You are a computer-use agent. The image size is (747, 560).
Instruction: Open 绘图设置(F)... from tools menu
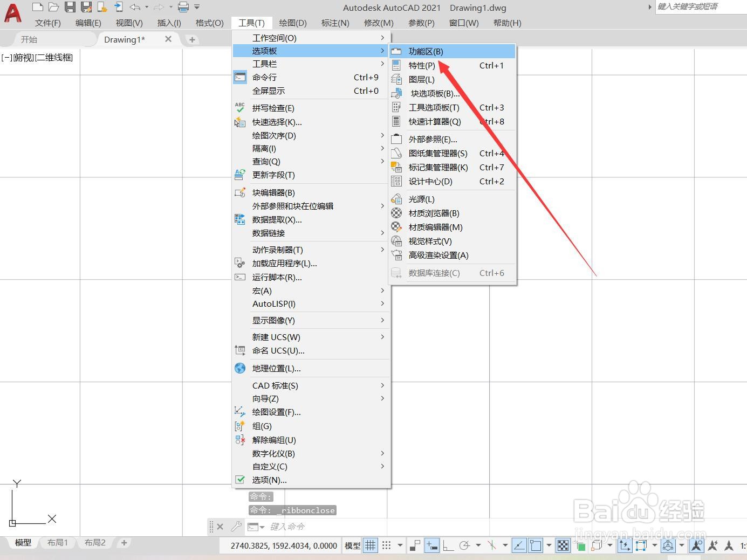(311, 412)
